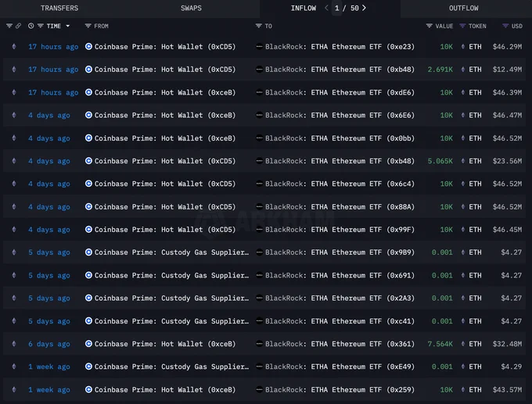Toggle TIME sort dropdown arrow
Screen dimensions: 532x404
(x=68, y=26)
